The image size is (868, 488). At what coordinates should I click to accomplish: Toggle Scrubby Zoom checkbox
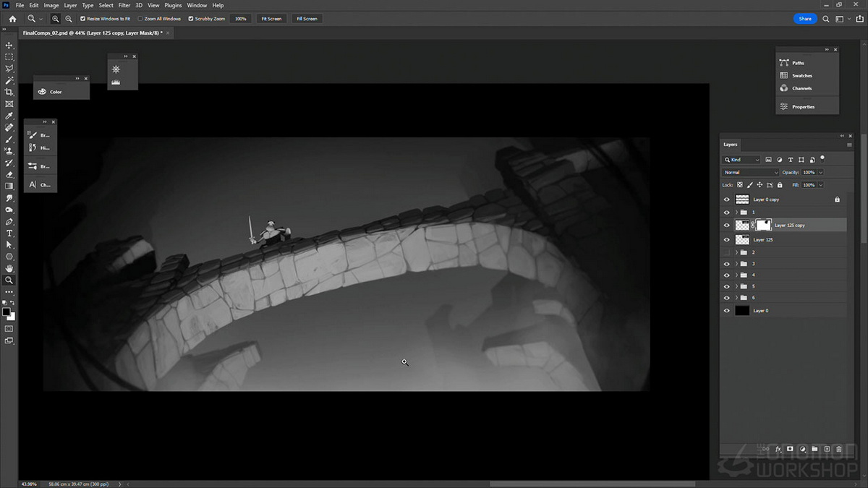191,19
